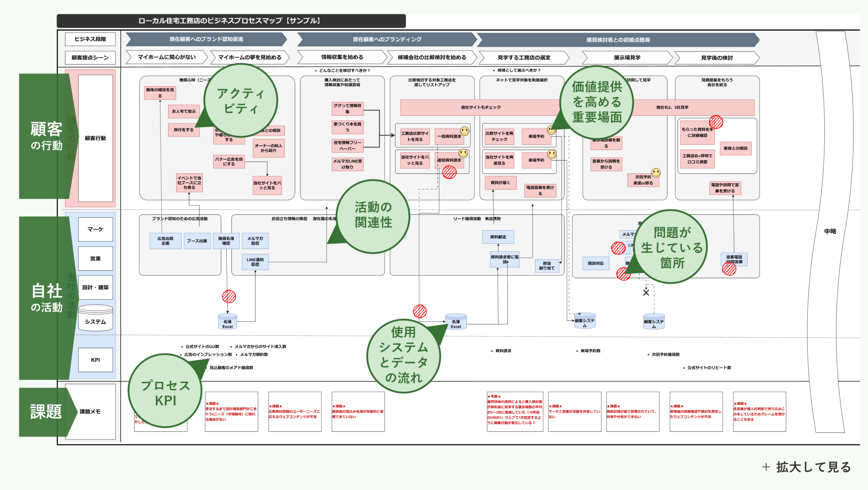Click the 潜在顧客へのブランディング stage arrow
This screenshot has width=868, height=490.
click(x=387, y=39)
